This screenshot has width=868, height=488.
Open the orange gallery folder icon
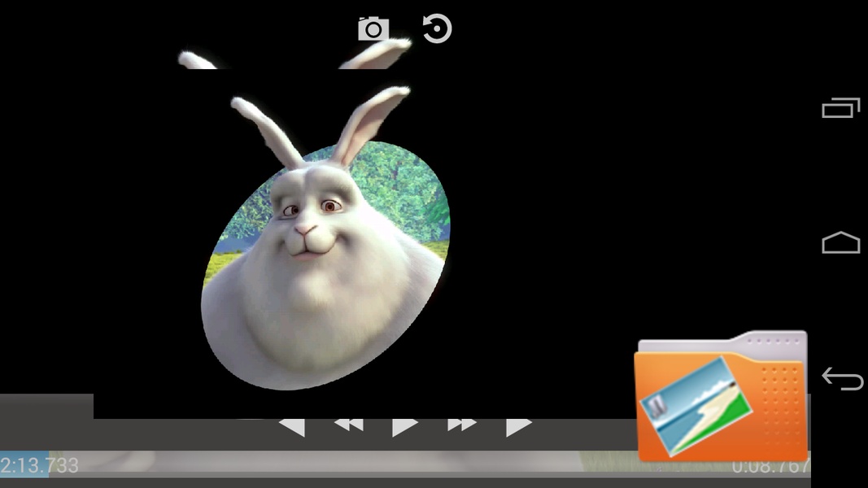(x=721, y=396)
